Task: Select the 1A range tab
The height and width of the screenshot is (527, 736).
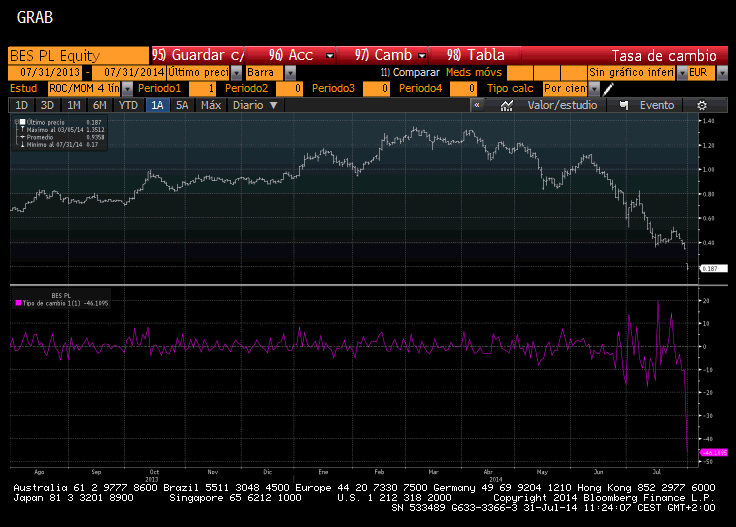Action: [157, 105]
